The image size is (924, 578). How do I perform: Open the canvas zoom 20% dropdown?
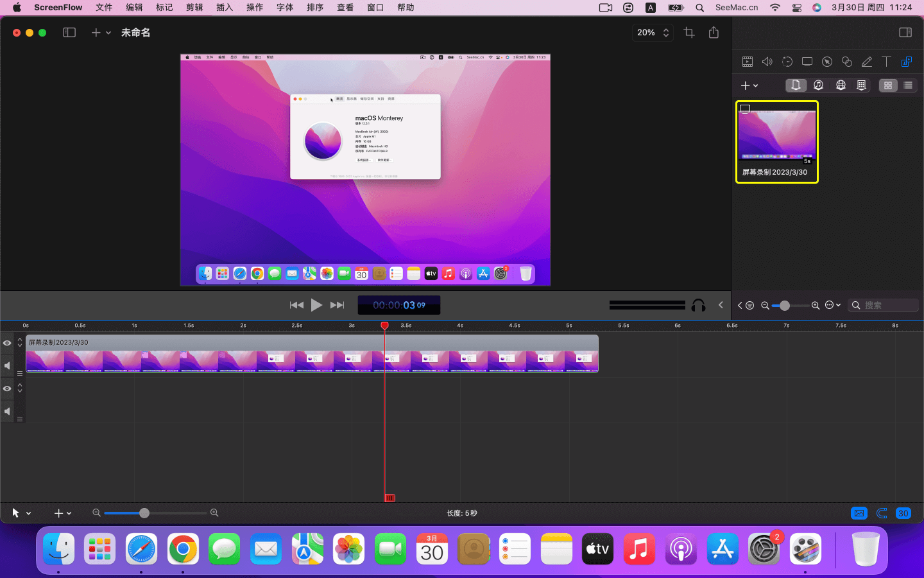pos(653,33)
